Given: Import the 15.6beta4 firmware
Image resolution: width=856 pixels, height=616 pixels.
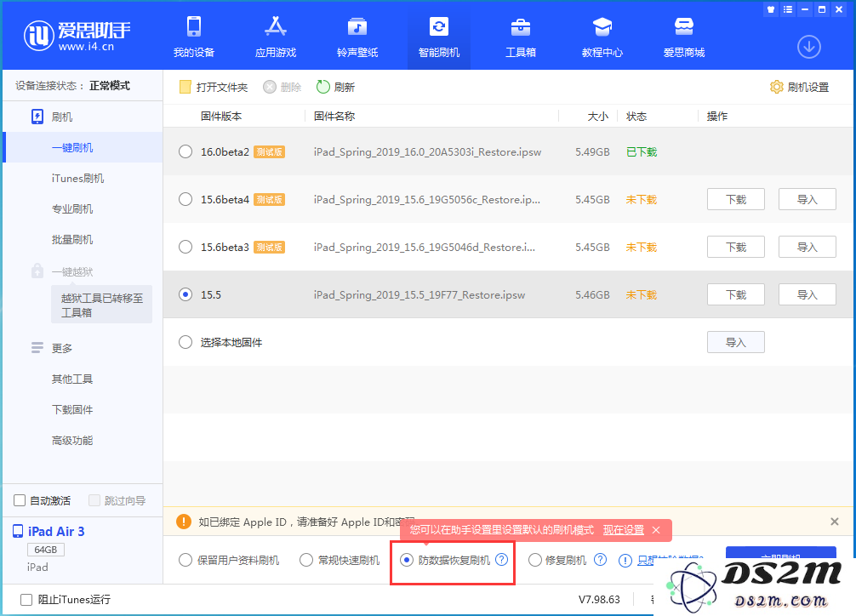Looking at the screenshot, I should click(x=807, y=199).
